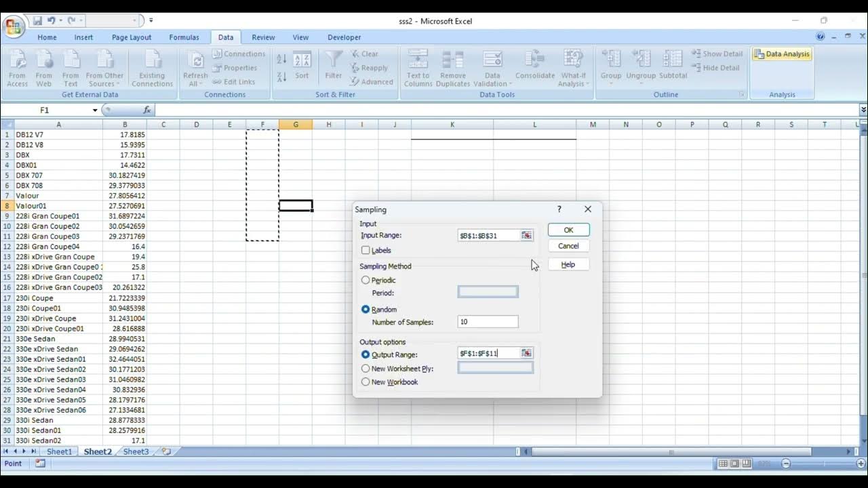Click the Number of Samples field
Viewport: 868px width, 488px height.
point(488,322)
